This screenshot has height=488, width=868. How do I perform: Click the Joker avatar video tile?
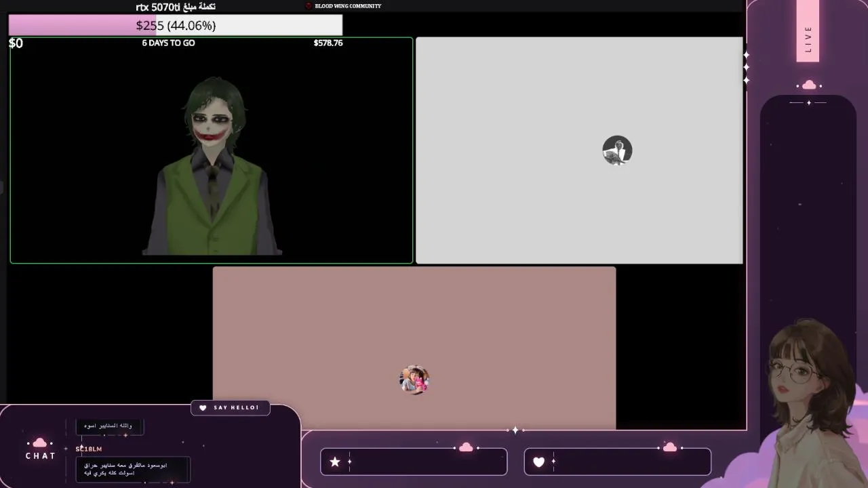coord(212,150)
